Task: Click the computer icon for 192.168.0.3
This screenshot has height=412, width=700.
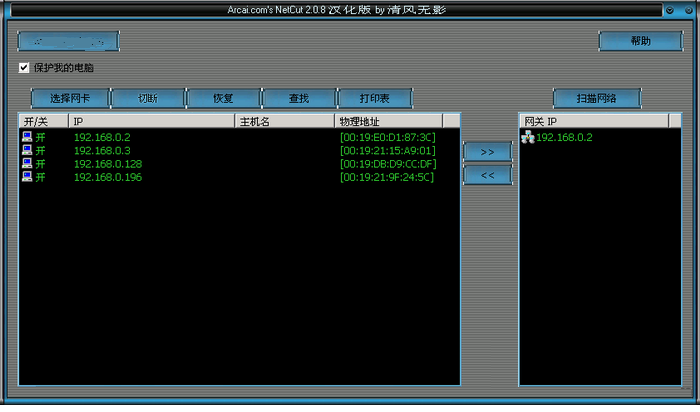Action: point(27,150)
